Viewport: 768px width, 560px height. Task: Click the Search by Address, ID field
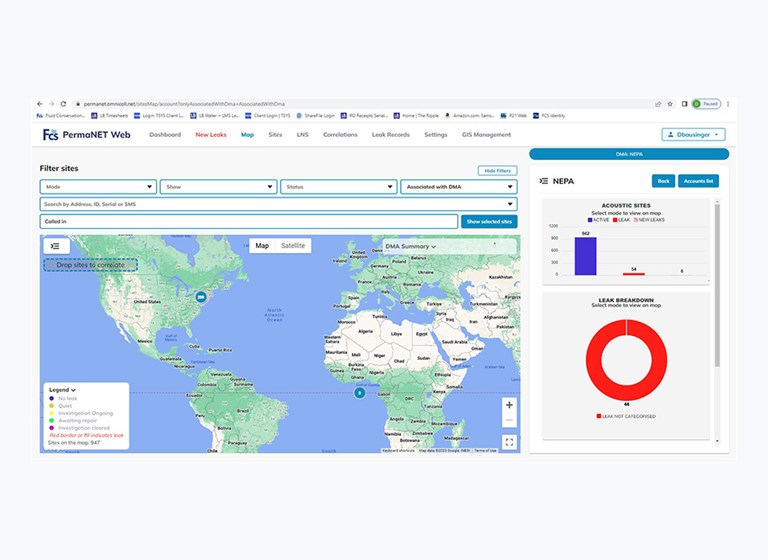[x=278, y=204]
